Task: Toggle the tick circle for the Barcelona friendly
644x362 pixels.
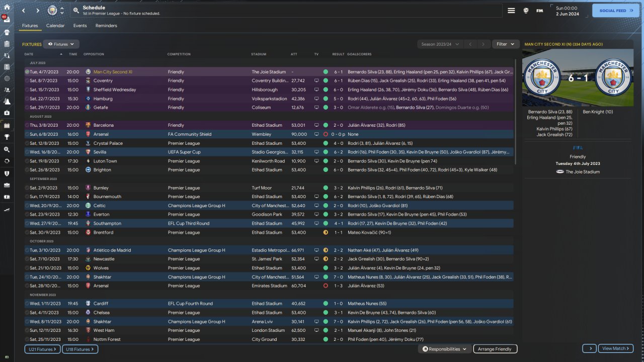Action: coord(27,125)
